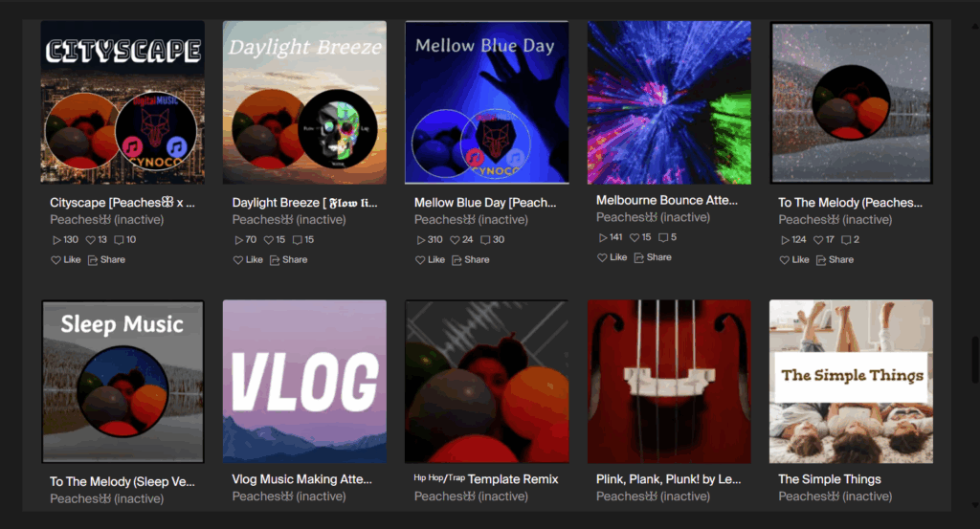
Task: Like the Cityscape track via heart icon
Action: pos(66,260)
